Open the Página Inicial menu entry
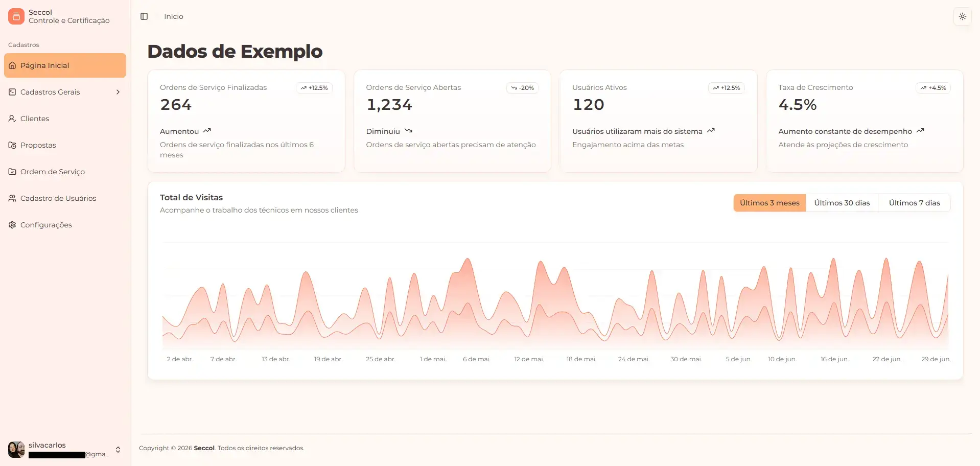The width and height of the screenshot is (980, 466). tap(44, 65)
